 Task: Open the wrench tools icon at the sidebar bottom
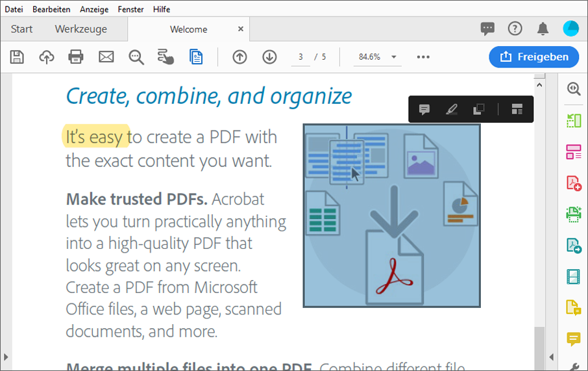tap(575, 367)
